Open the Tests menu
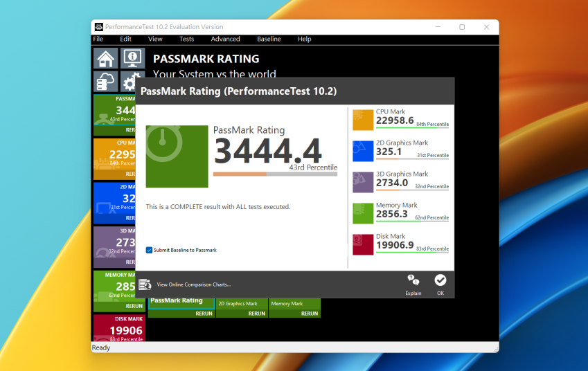This screenshot has width=588, height=371. tap(186, 39)
